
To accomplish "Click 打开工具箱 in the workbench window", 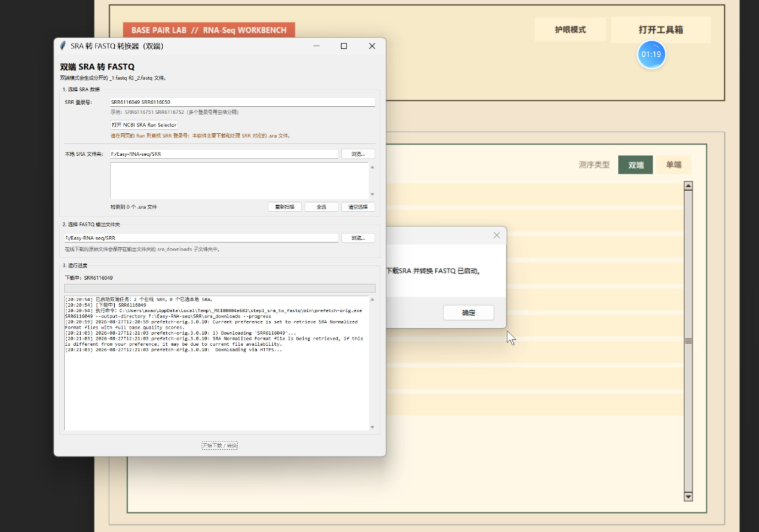I will 660,29.
